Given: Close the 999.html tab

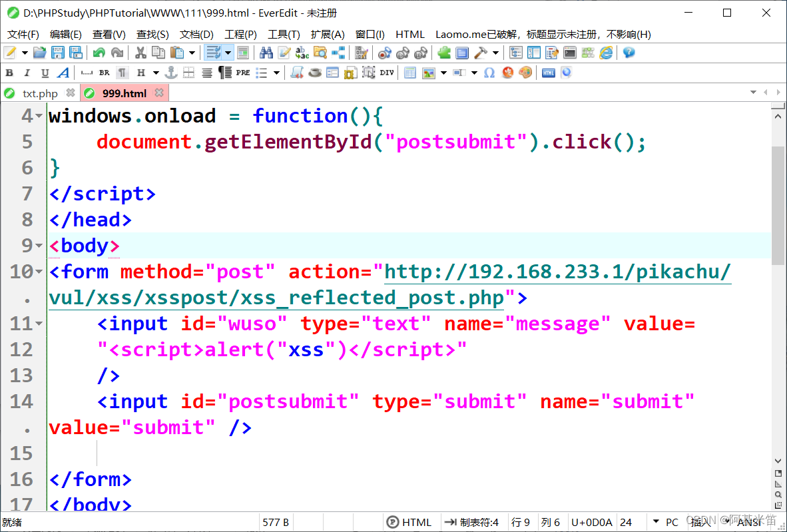Looking at the screenshot, I should tap(159, 93).
